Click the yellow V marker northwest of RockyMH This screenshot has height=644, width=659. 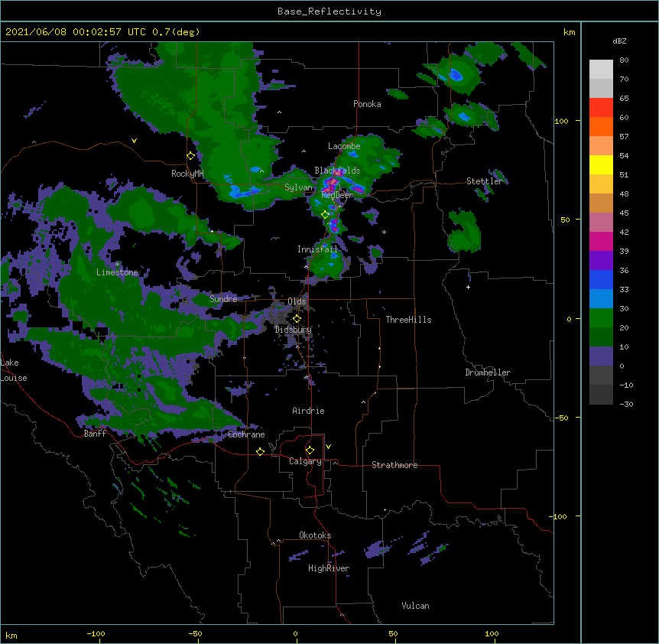134,141
